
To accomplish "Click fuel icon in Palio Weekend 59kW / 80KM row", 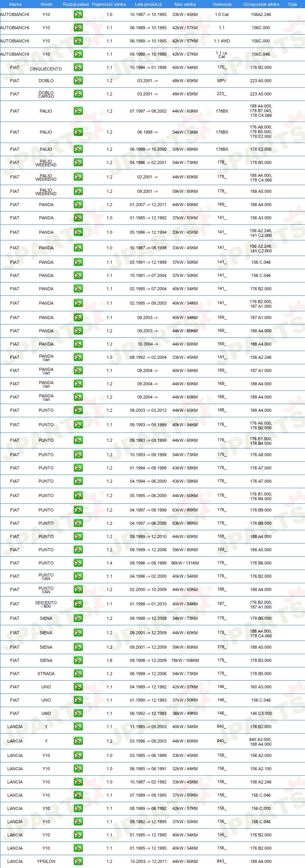I will tap(78, 191).
